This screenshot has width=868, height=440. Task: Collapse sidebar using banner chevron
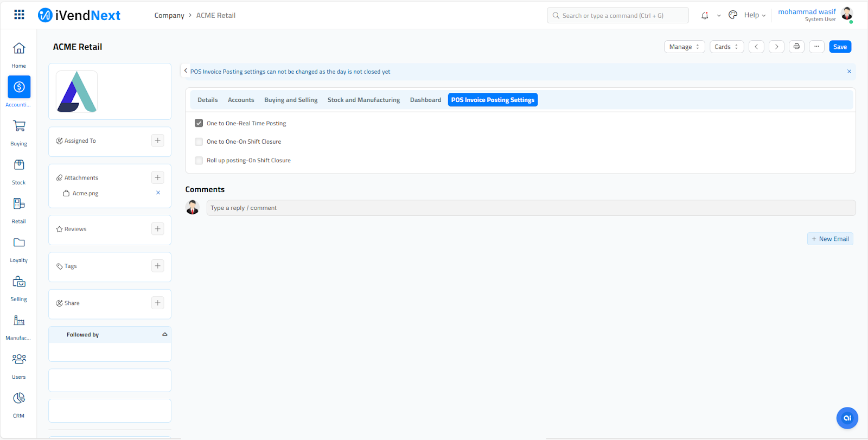point(186,71)
